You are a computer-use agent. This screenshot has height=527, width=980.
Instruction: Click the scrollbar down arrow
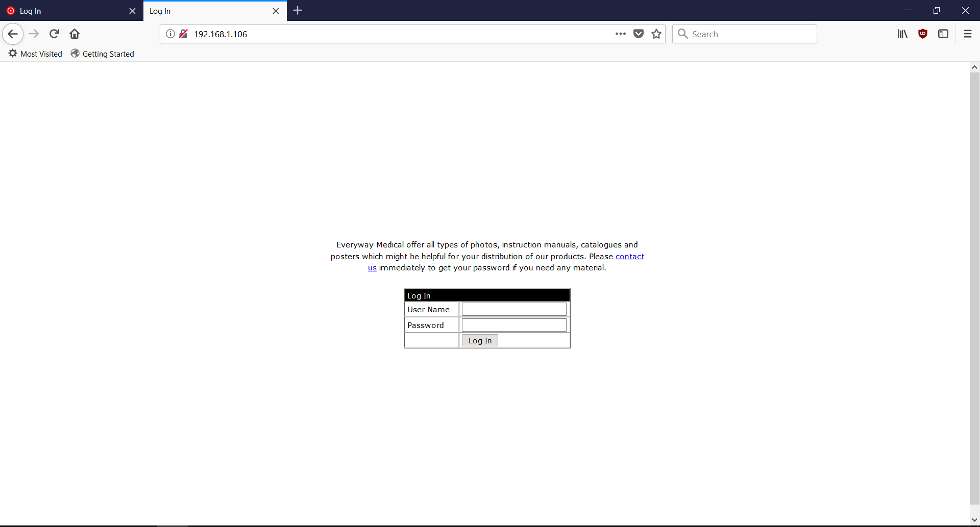point(974,520)
